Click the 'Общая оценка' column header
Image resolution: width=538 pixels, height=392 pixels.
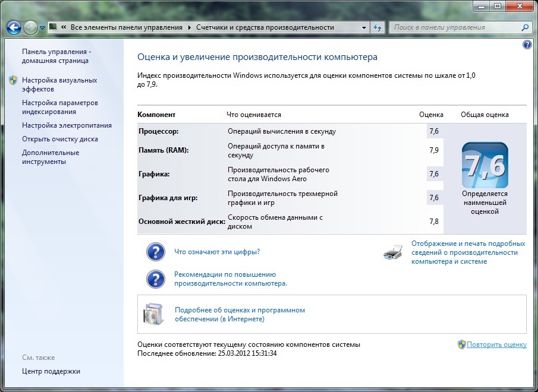click(x=484, y=115)
